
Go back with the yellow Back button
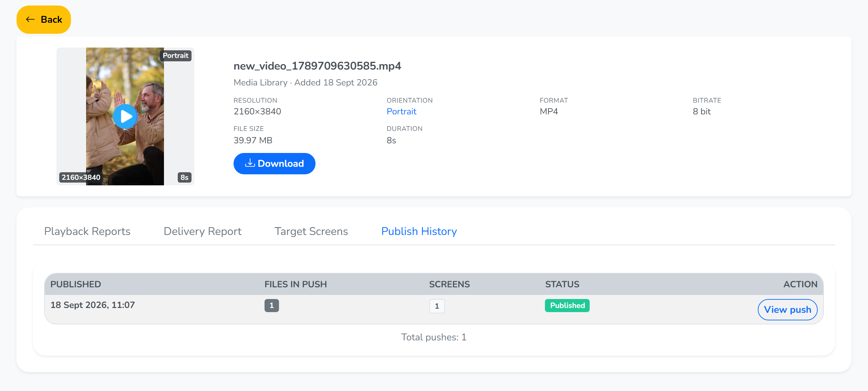pos(44,20)
